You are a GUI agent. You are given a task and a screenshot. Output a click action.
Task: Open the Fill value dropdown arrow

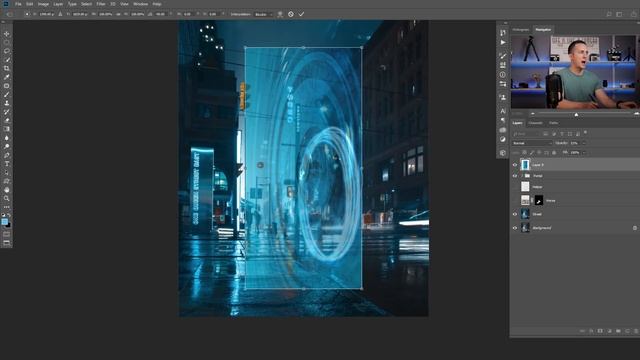click(x=584, y=153)
